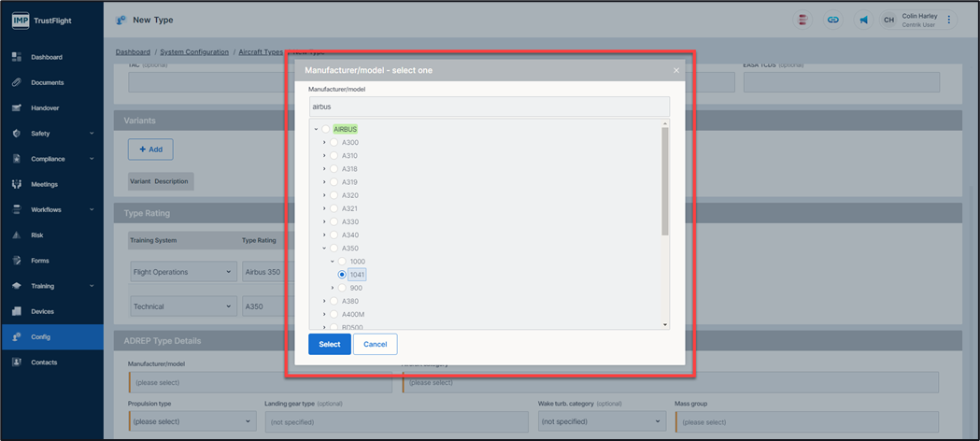
Task: Follow the Aircraft Types breadcrumb link
Action: [x=261, y=51]
